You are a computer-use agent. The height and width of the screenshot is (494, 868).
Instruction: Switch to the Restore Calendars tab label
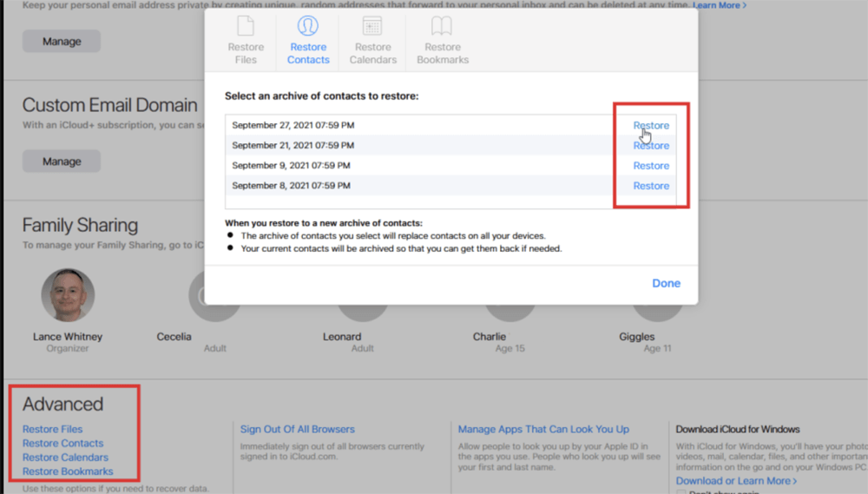[373, 53]
